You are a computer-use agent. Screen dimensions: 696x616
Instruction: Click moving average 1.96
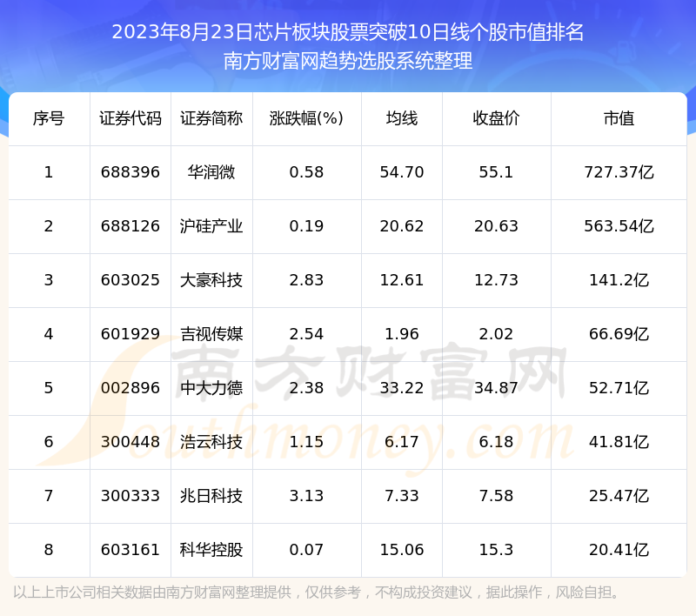402,334
